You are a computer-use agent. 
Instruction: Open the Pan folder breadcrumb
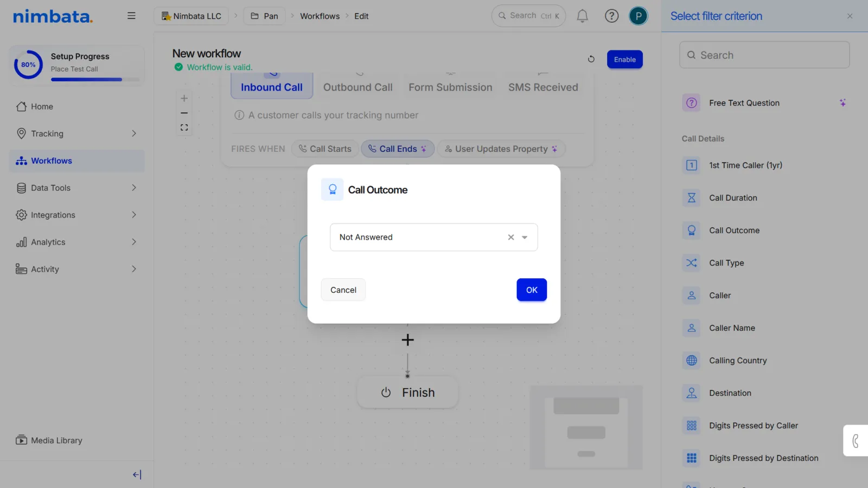265,16
